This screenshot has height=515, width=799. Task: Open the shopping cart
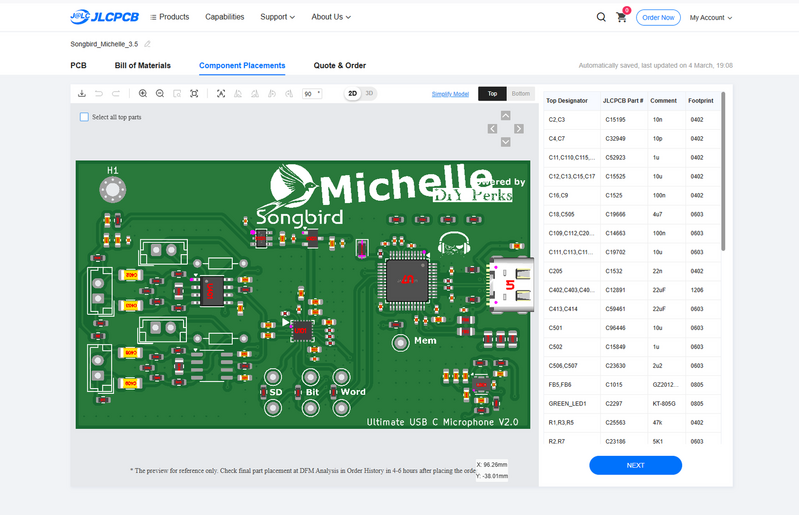[x=622, y=17]
